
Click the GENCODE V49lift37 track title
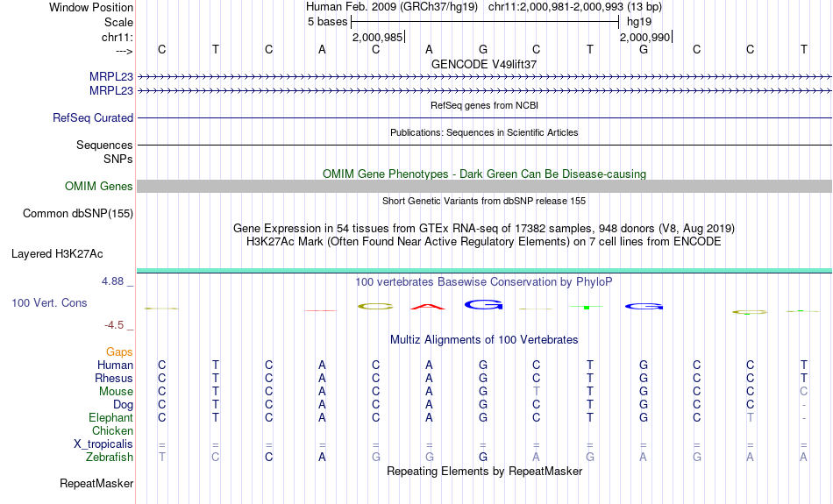pos(484,64)
